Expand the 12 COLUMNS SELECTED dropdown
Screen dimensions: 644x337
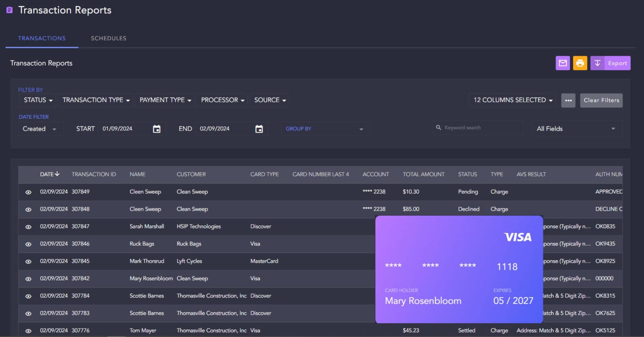(513, 100)
